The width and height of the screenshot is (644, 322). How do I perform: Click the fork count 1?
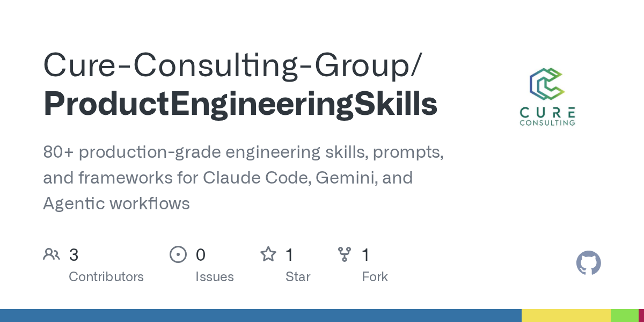(x=365, y=255)
